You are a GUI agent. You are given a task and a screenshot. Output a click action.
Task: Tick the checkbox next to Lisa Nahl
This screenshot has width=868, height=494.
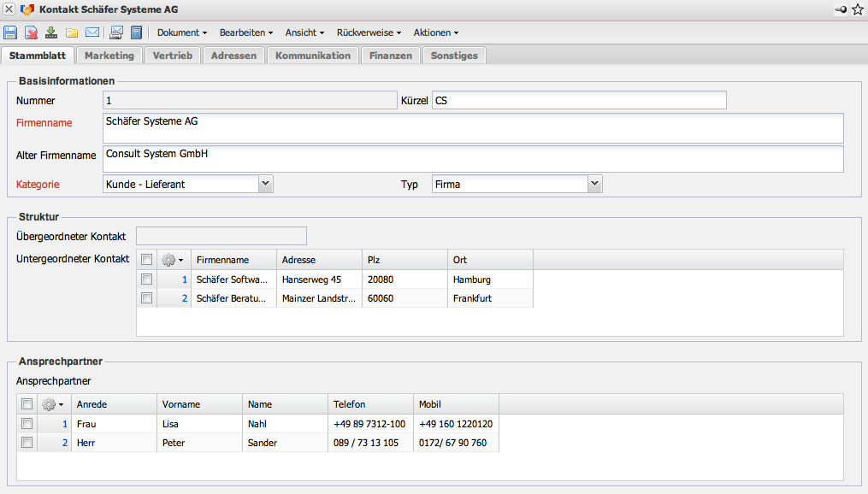click(27, 424)
